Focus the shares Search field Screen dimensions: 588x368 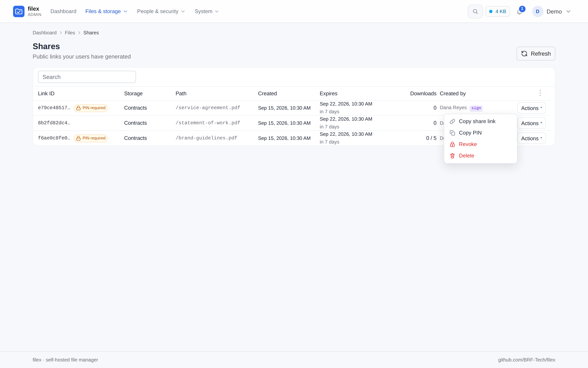[87, 77]
